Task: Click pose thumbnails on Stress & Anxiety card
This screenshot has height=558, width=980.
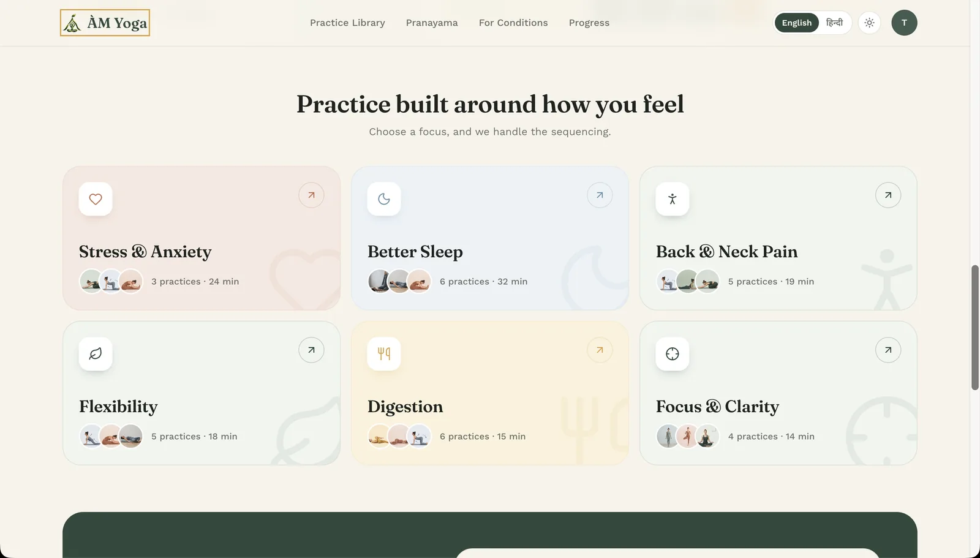Action: click(111, 282)
